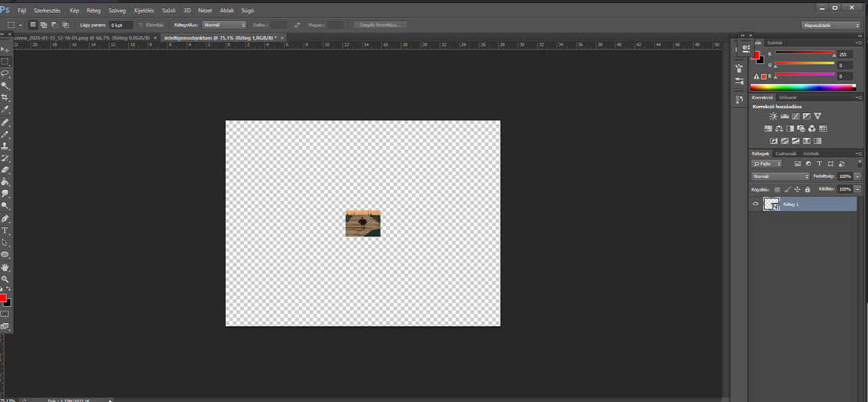Switch to the Színtár tab

pyautogui.click(x=775, y=43)
